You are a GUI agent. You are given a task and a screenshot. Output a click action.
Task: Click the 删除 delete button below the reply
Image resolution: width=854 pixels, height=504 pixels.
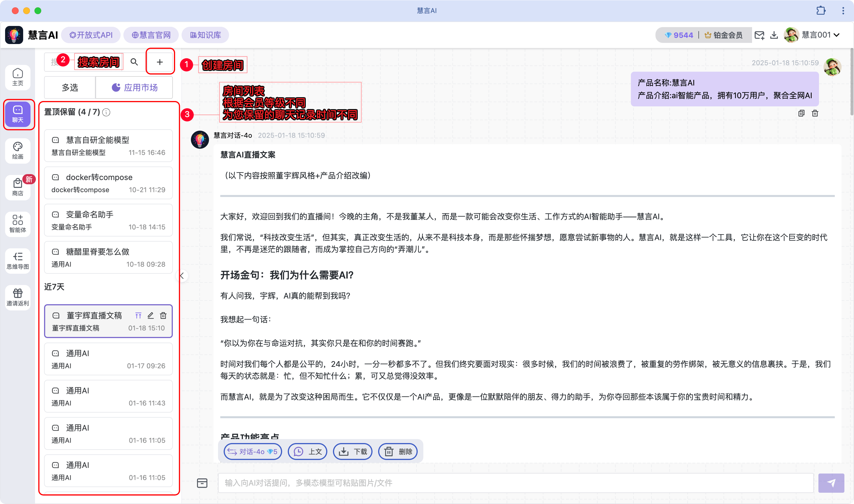tap(398, 451)
